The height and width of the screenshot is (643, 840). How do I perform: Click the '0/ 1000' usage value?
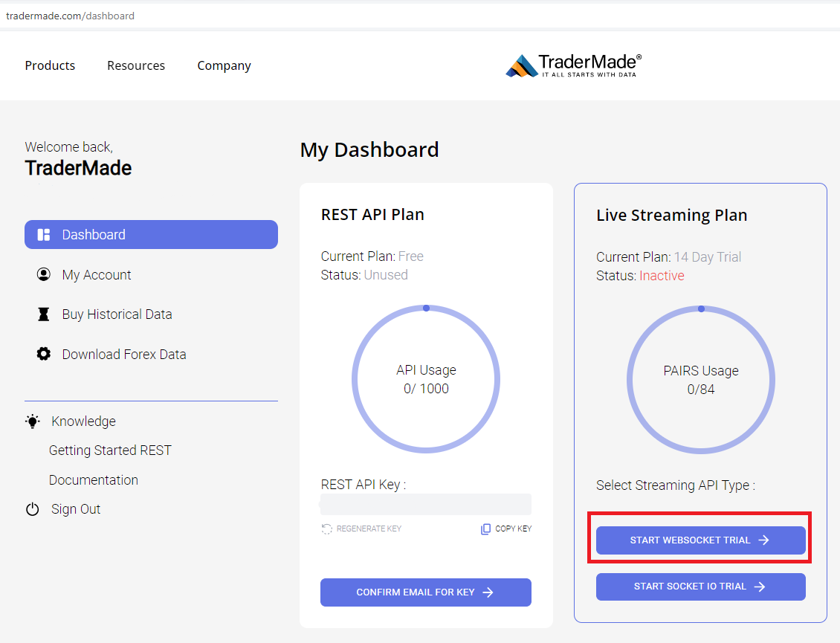(426, 389)
